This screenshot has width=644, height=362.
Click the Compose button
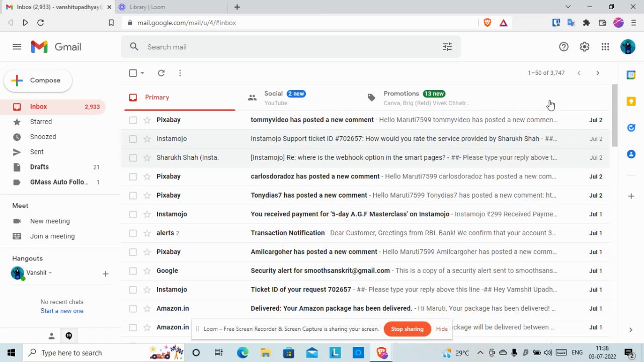38,80
